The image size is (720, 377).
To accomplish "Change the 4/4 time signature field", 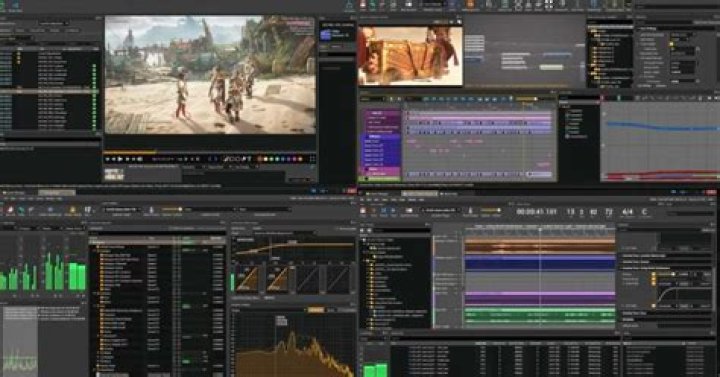I will tap(627, 212).
